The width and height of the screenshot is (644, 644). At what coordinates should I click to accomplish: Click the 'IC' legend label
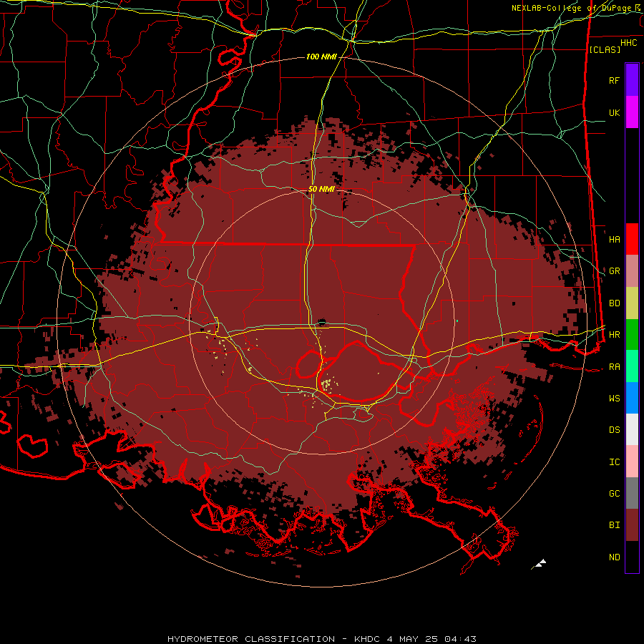(614, 462)
